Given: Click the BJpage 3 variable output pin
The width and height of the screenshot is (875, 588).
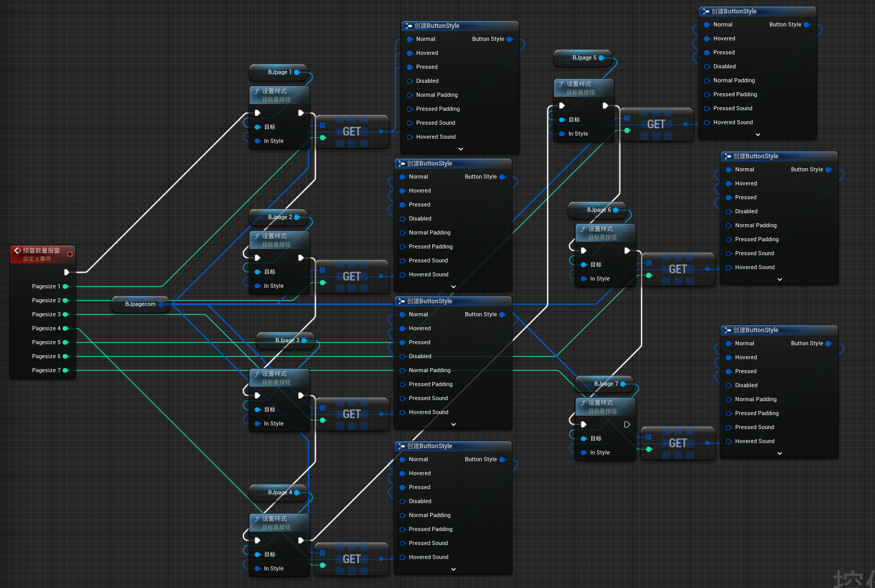Looking at the screenshot, I should 304,341.
